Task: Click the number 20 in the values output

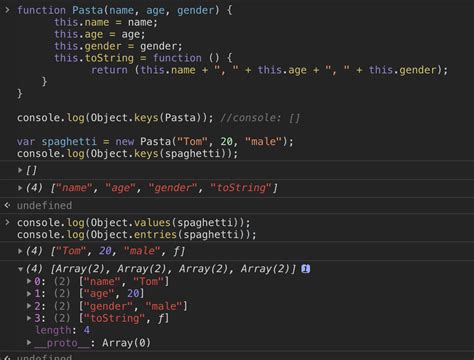Action: [x=105, y=251]
